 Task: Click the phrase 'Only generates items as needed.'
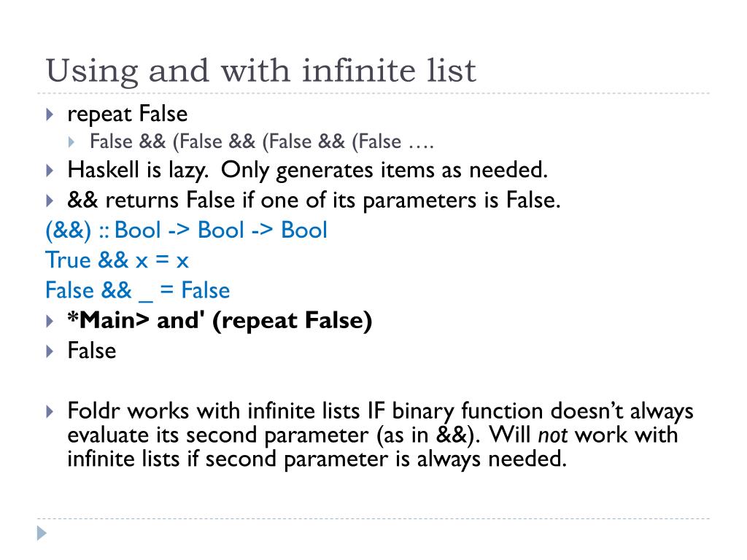pos(384,170)
